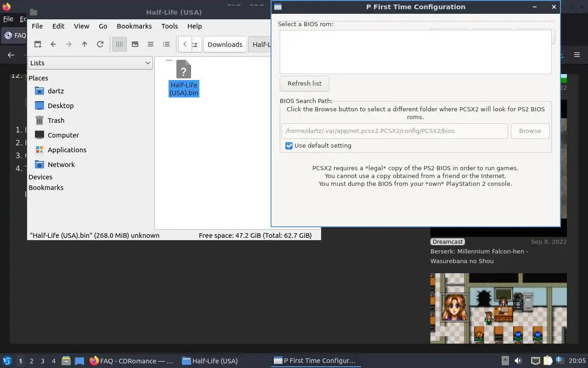This screenshot has height=368, width=588.
Task: Open Desktop in Places sidebar
Action: coord(61,106)
